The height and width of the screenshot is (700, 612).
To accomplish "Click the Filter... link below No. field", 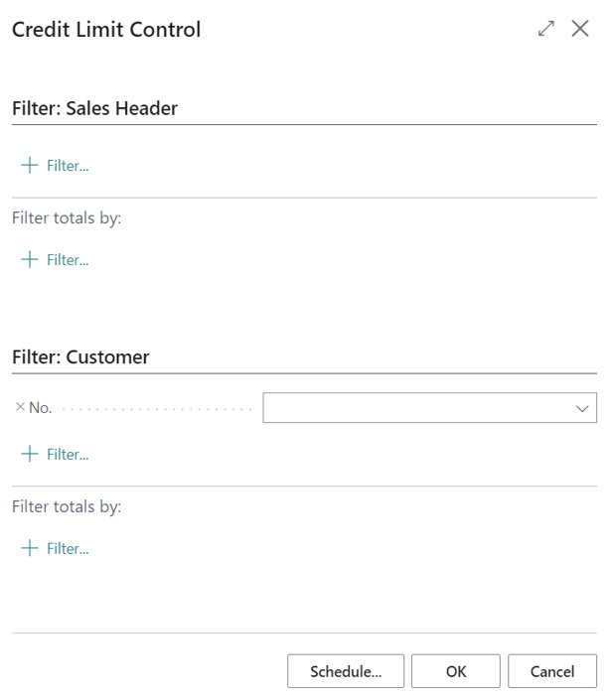I will (68, 455).
